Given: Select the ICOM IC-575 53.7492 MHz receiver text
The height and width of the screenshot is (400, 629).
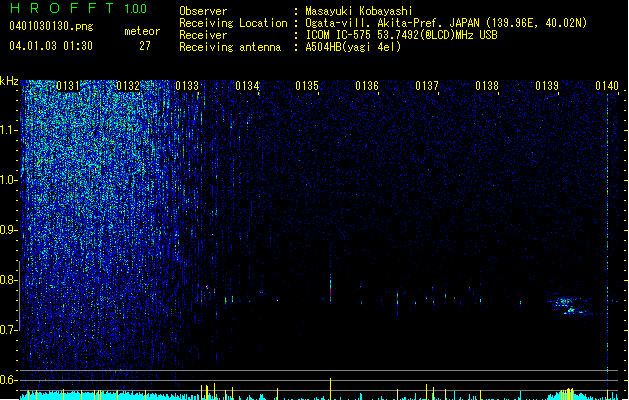Looking at the screenshot, I should 402,35.
